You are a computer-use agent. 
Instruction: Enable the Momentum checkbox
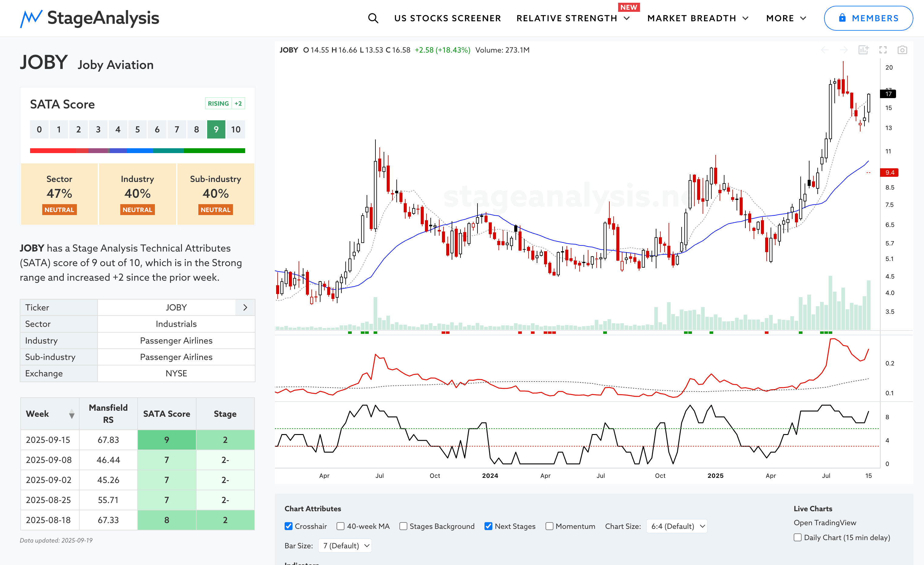549,526
